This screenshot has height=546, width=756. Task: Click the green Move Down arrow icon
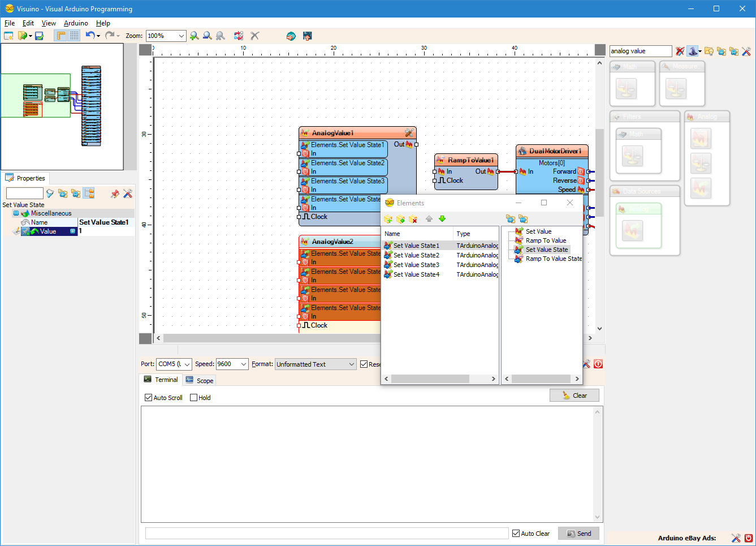pos(442,219)
